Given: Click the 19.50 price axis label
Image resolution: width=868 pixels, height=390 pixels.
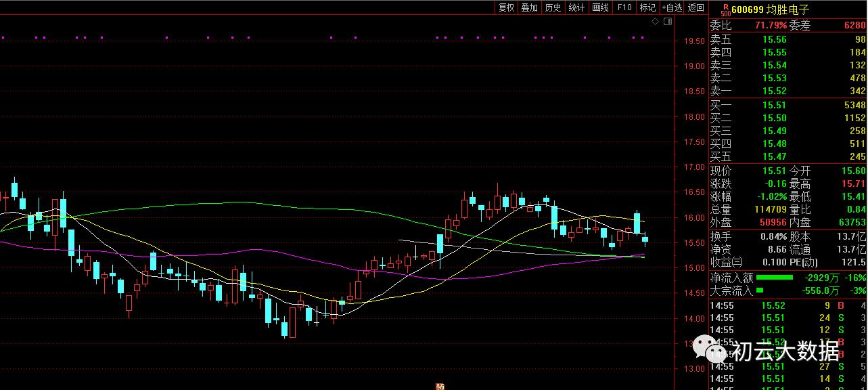Looking at the screenshot, I should pyautogui.click(x=693, y=41).
